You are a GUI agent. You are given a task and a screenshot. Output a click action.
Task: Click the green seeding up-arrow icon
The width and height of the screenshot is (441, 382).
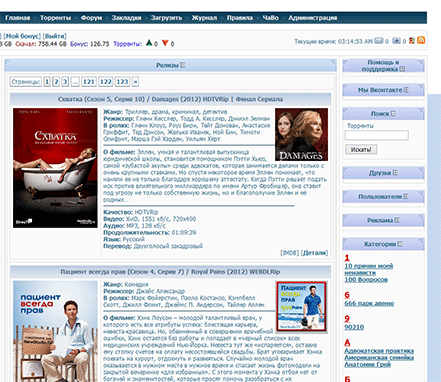[149, 43]
